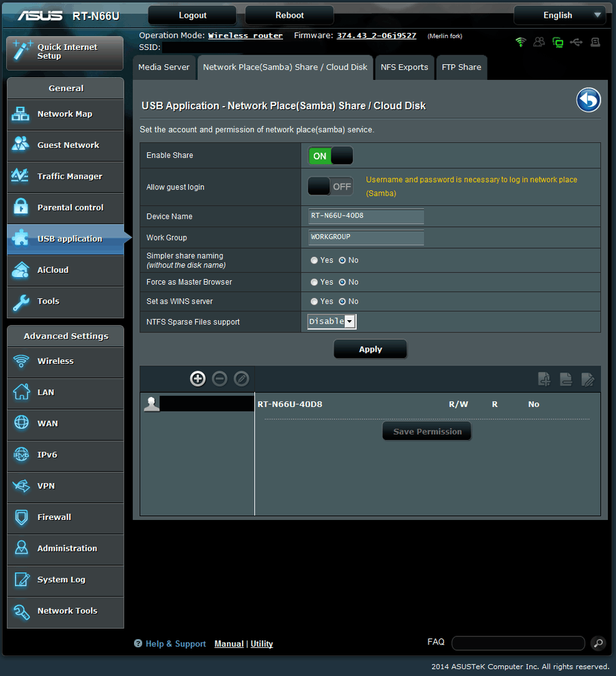Click the Help & Support question icon
Viewport: 616px width, 676px height.
[x=138, y=643]
